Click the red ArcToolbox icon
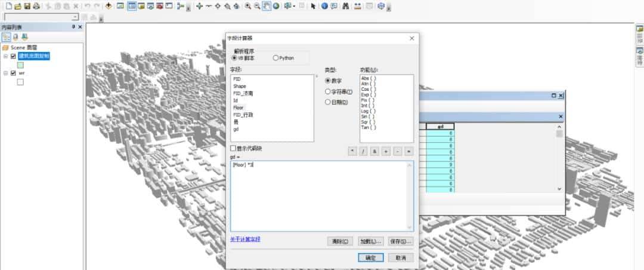Screen dimensions: 644x270 [159, 6]
